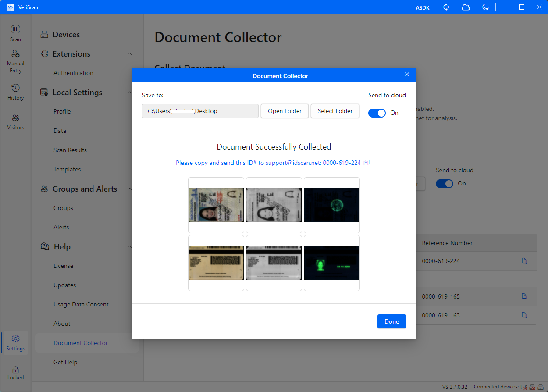Open Profile settings

[x=62, y=111]
